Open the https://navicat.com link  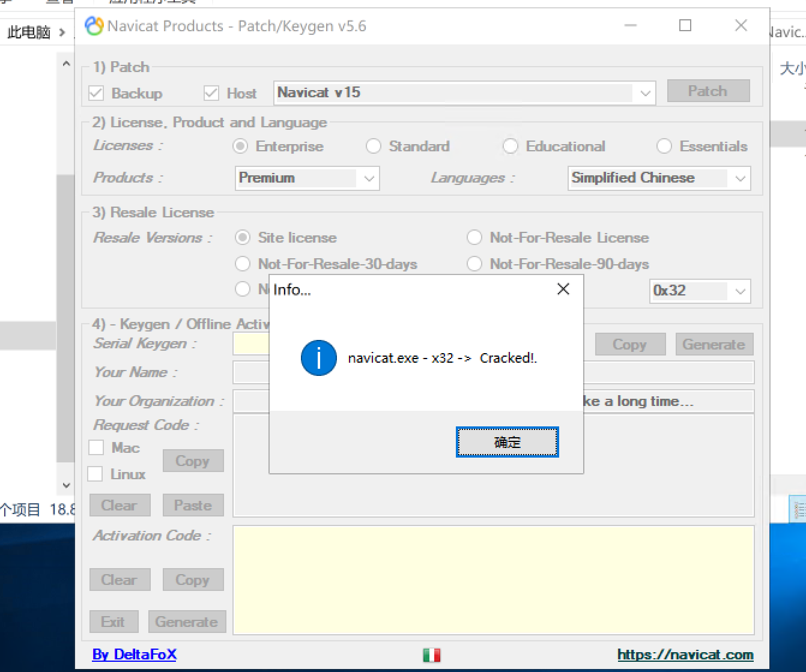pos(685,655)
